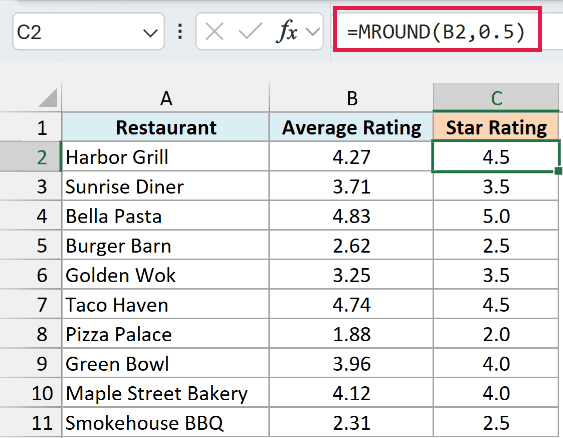The height and width of the screenshot is (438, 563).
Task: Click the Restaurant header cell
Action: click(x=166, y=127)
